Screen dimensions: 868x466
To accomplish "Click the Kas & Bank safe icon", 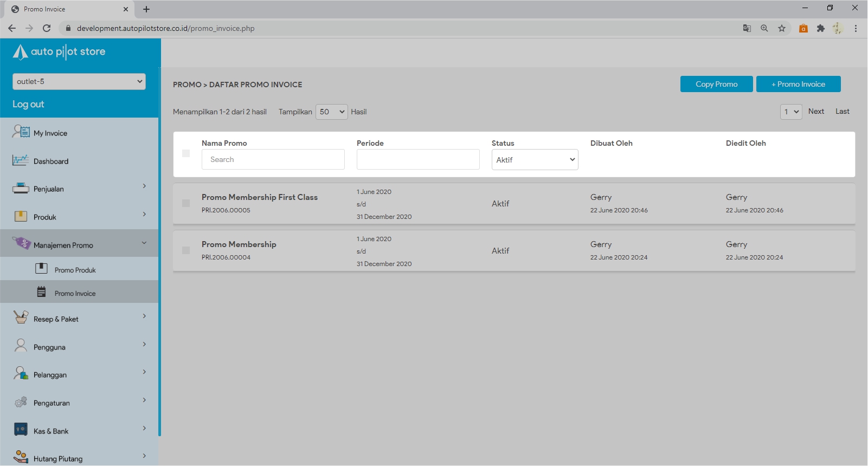I will [x=21, y=430].
